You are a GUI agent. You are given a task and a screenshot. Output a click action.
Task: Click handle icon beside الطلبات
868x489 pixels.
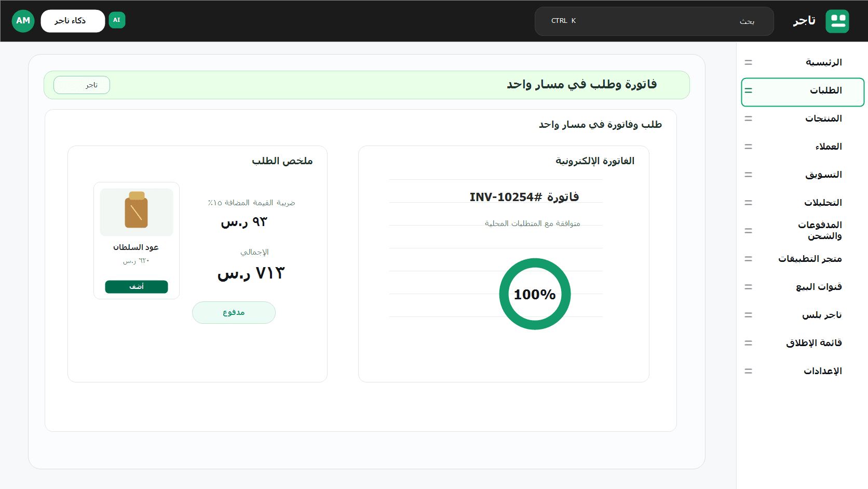(748, 90)
